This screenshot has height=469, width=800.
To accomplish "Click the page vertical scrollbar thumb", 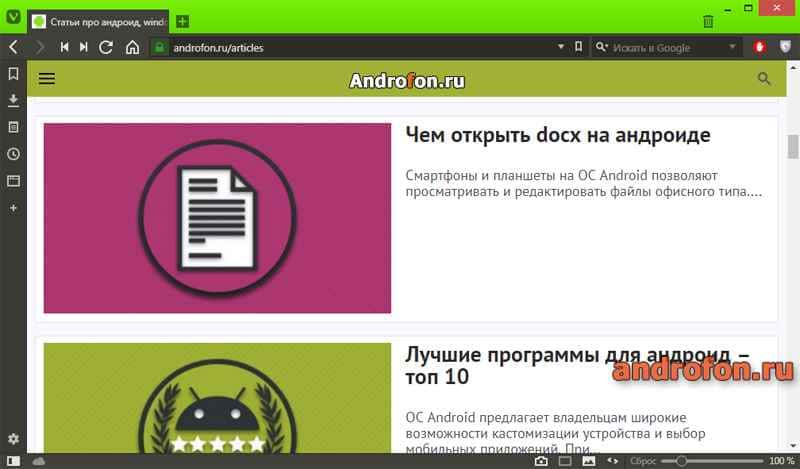I will click(x=793, y=146).
